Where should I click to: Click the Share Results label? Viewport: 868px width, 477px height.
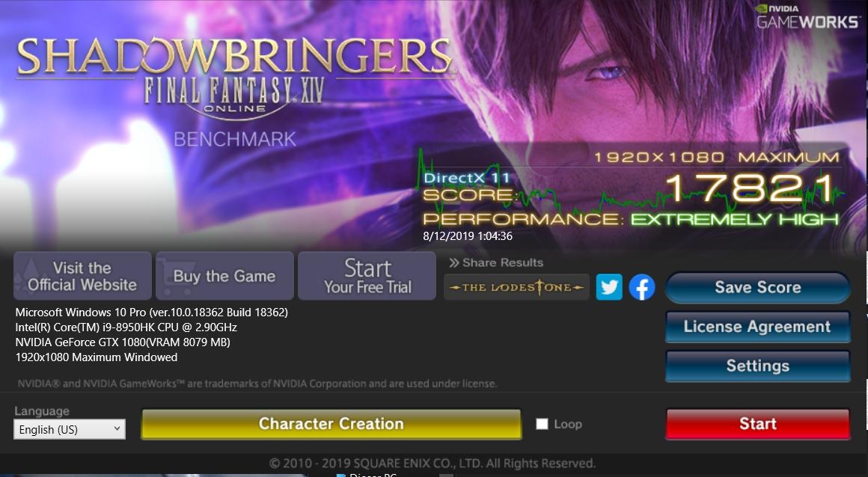(x=496, y=263)
